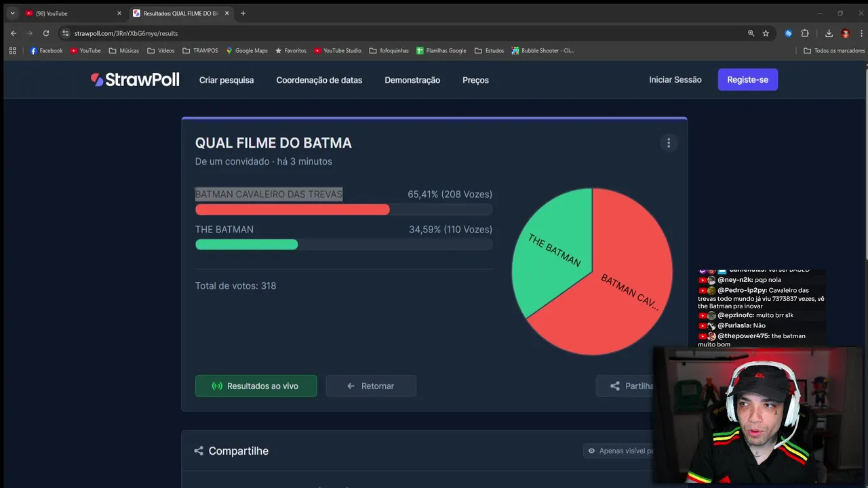The height and width of the screenshot is (488, 868).
Task: Click Total de votos: 318 text
Action: tap(235, 286)
